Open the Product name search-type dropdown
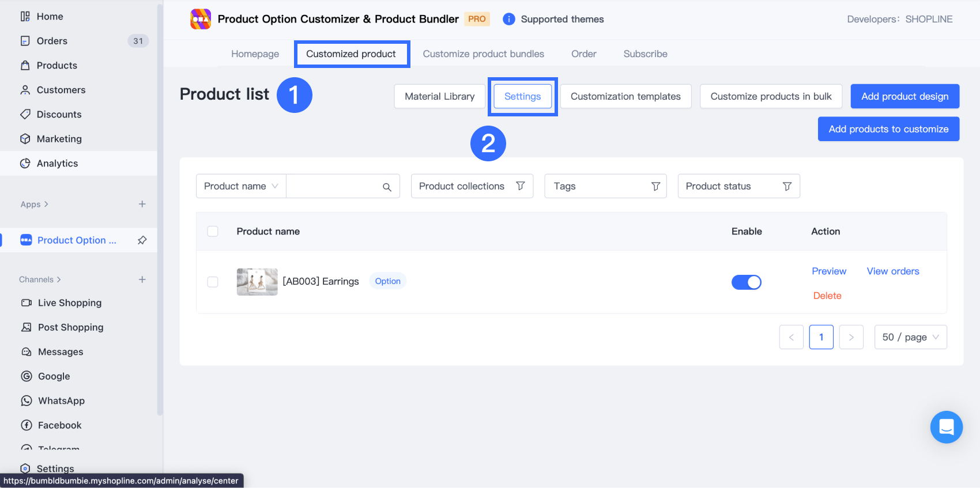Image resolution: width=980 pixels, height=488 pixels. [x=241, y=186]
